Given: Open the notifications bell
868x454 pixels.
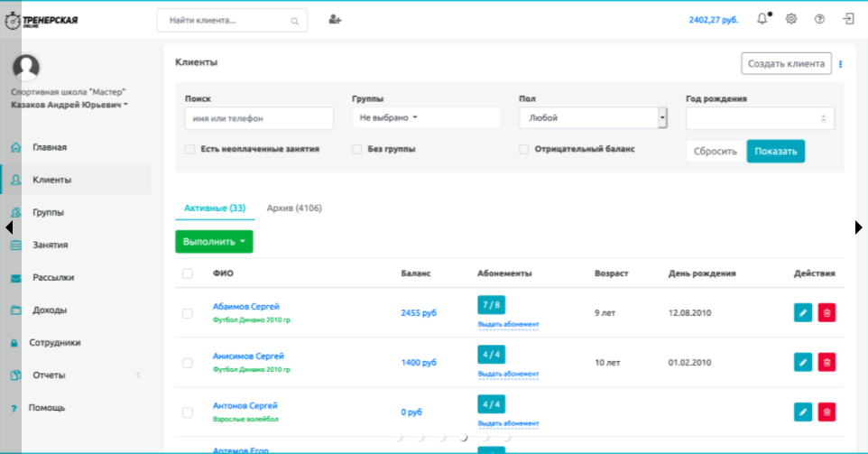Looking at the screenshot, I should click(762, 19).
